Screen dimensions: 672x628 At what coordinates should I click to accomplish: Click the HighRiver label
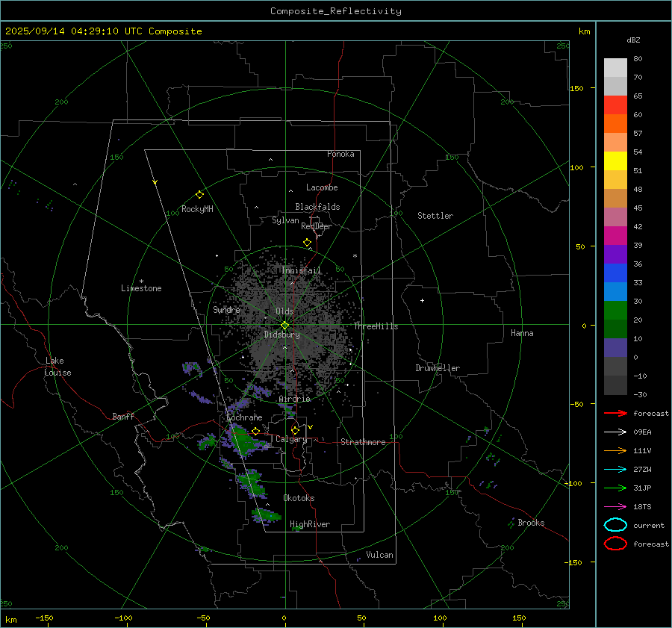pos(310,524)
